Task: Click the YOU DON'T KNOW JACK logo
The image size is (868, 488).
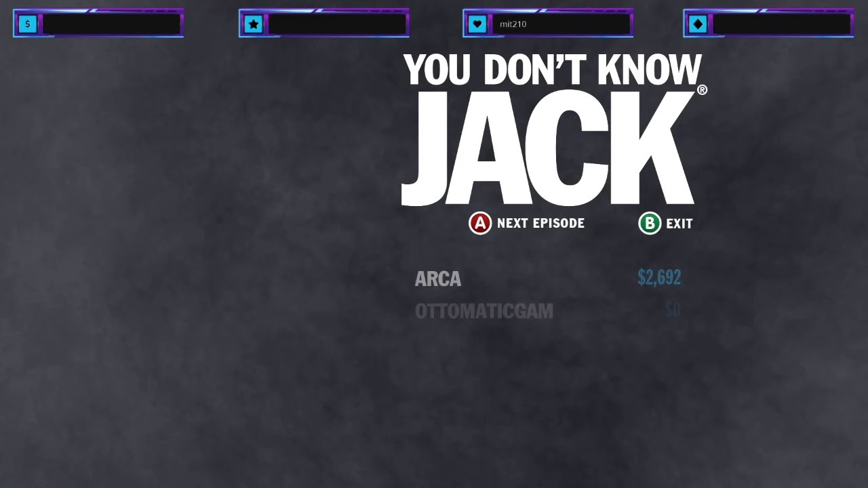Action: [555, 129]
